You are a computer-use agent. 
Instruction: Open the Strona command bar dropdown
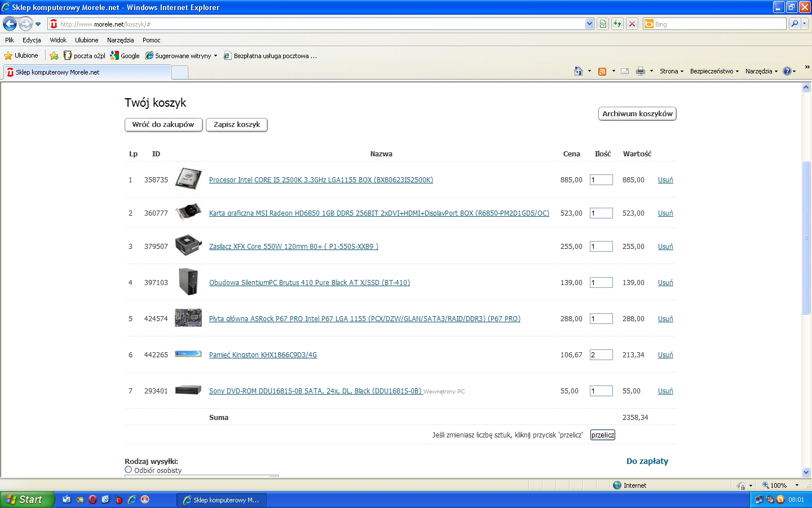(672, 71)
